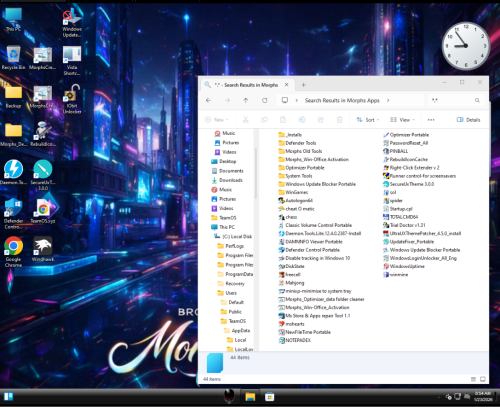Viewport: 500px width, 407px height.
Task: Open the Start button on the taskbar
Action: [x=9, y=397]
